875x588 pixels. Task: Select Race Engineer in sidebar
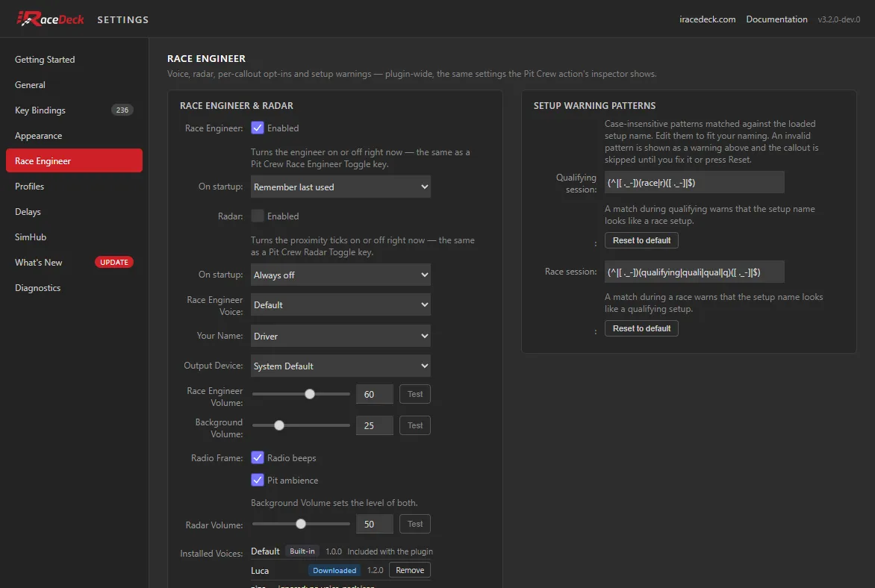click(74, 160)
